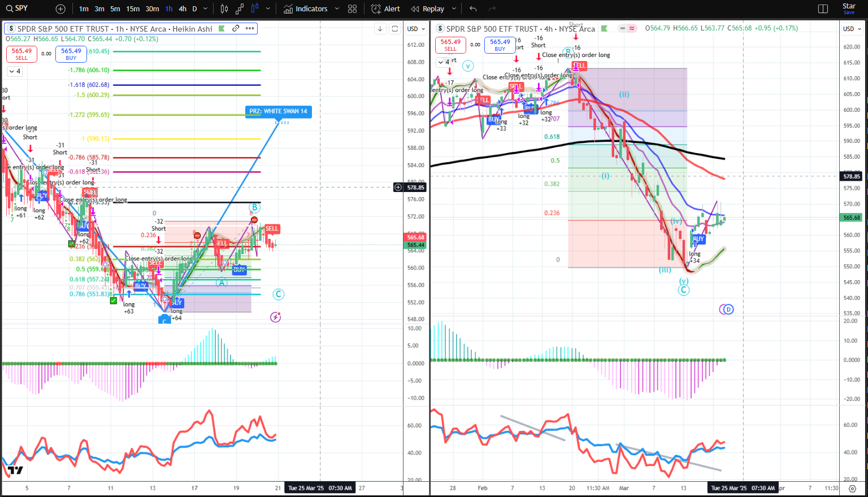Click the circled D wave label on the 4h chart
This screenshot has width=868, height=497.
pyautogui.click(x=728, y=309)
